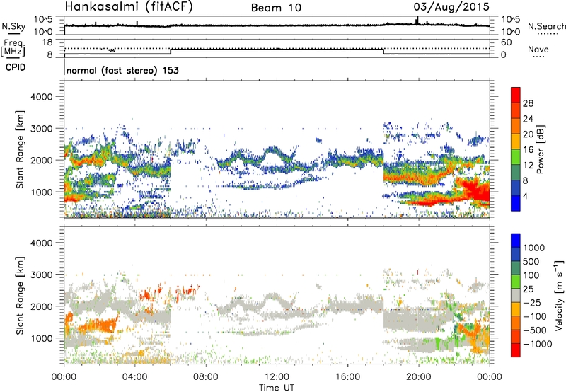566x392 pixels.
Task: Click the '18' frequency axis tick
Action: point(47,42)
